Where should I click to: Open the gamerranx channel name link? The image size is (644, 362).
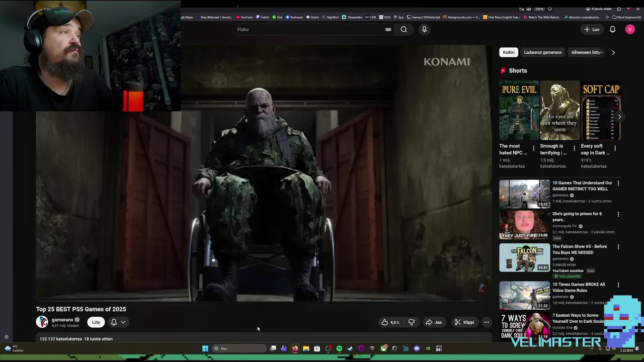62,320
